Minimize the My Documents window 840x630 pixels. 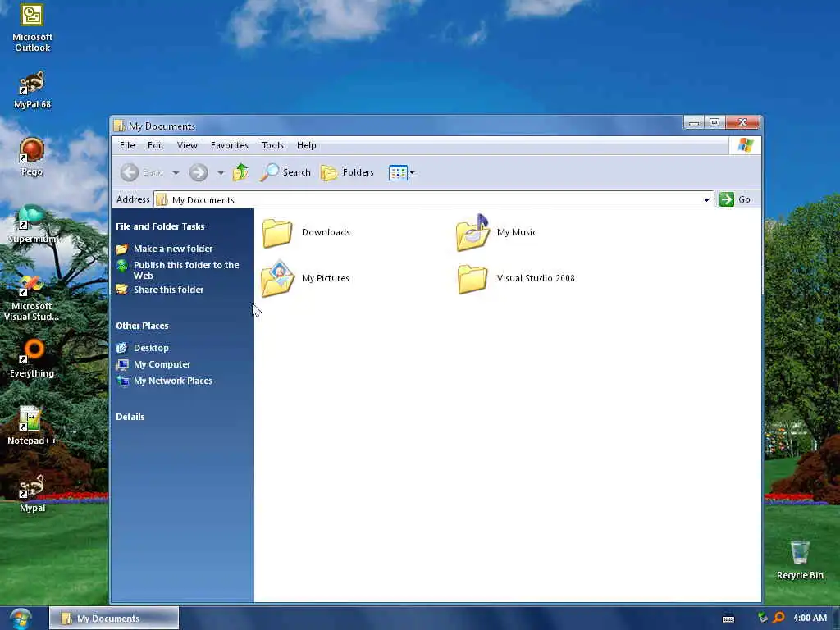(694, 123)
